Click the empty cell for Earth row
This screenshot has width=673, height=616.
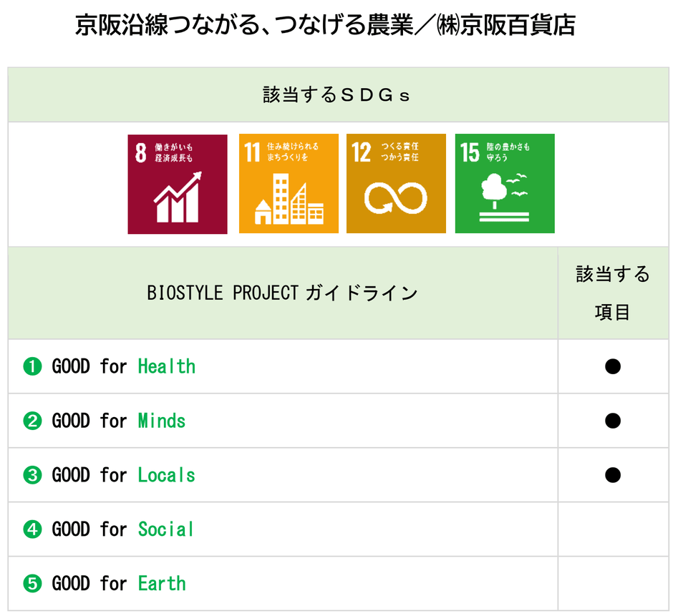[x=612, y=584]
